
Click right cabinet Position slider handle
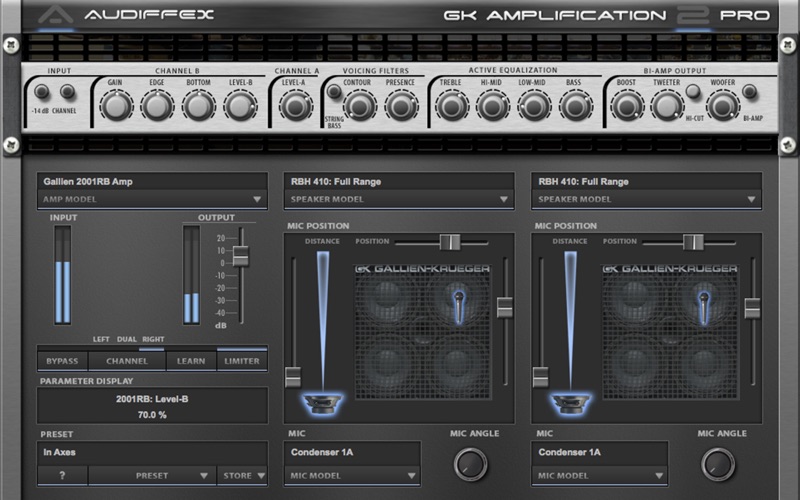click(693, 242)
